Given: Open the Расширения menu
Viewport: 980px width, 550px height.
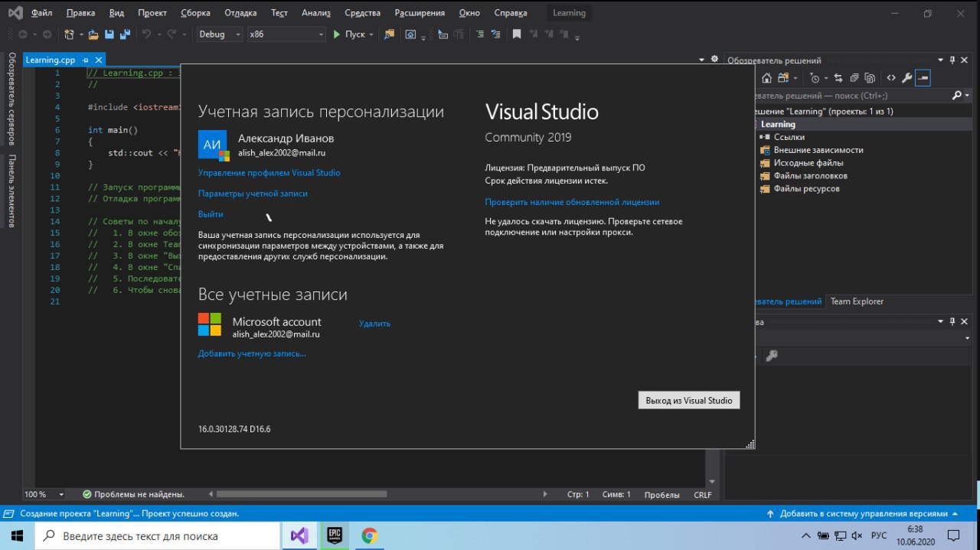Looking at the screenshot, I should [x=420, y=13].
